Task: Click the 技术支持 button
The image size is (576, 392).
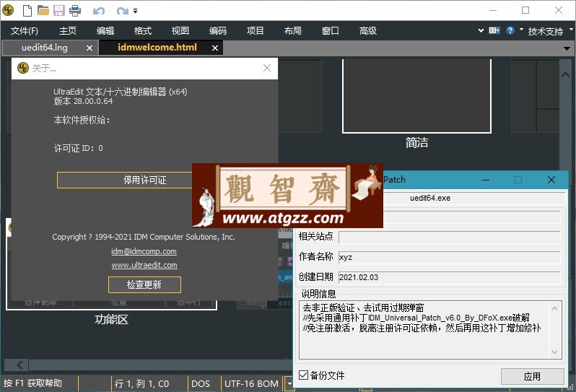Action: pos(546,31)
